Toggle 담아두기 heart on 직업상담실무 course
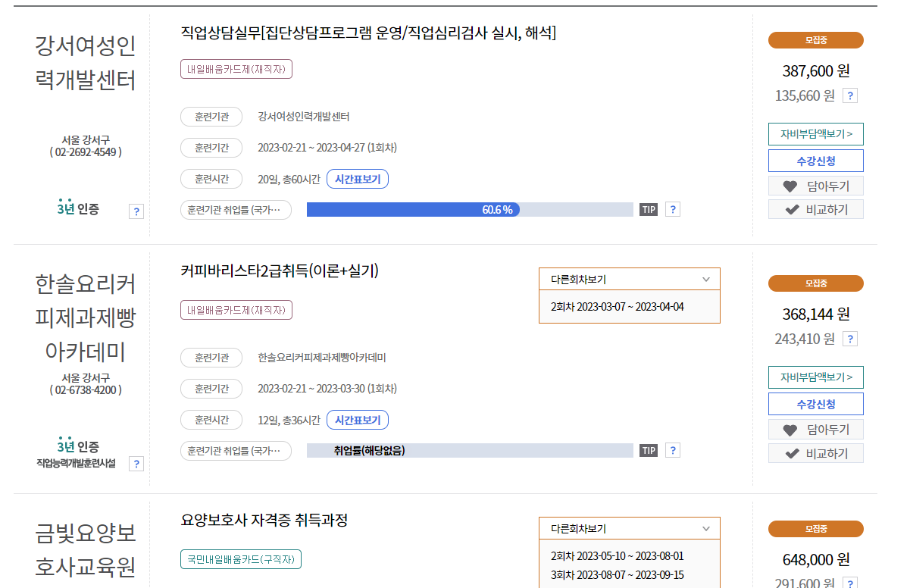 pyautogui.click(x=816, y=185)
